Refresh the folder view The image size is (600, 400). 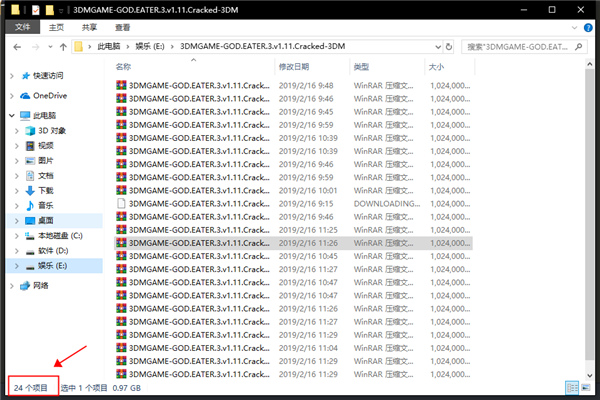click(x=449, y=47)
